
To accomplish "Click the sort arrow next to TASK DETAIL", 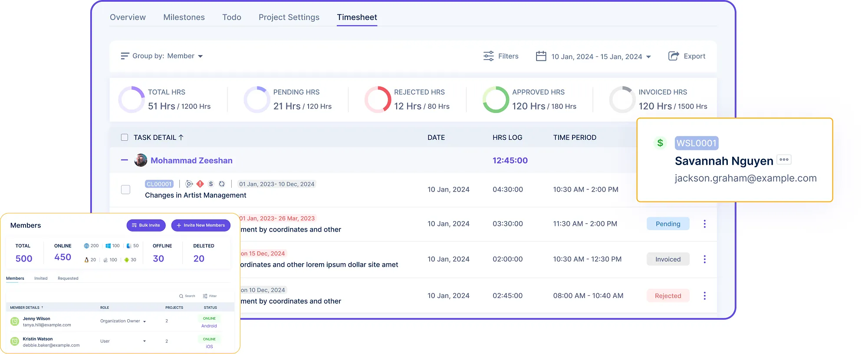I will point(181,137).
